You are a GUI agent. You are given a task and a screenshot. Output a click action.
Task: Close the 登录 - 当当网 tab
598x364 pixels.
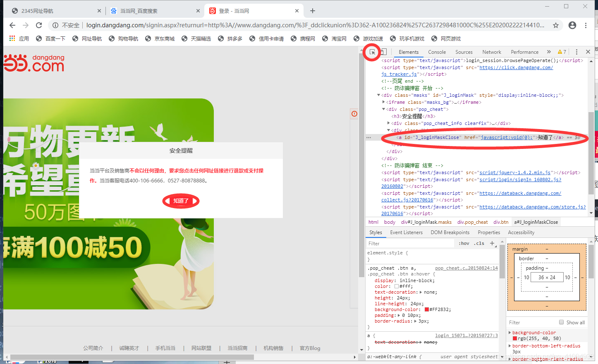[297, 11]
